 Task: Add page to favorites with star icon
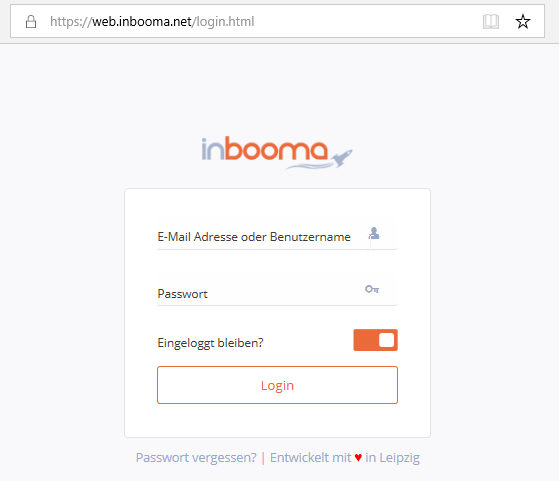pos(523,21)
